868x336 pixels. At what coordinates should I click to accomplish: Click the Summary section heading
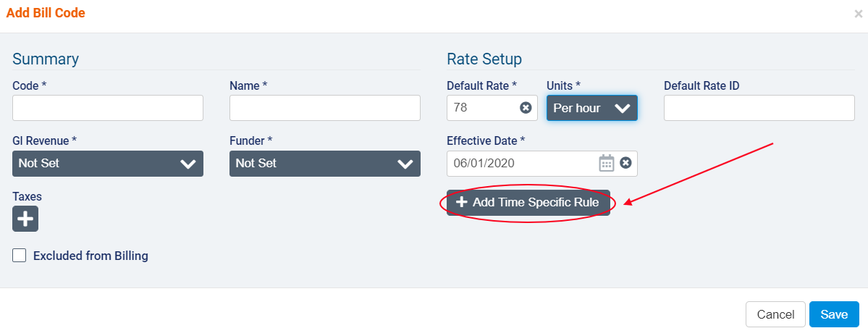46,59
